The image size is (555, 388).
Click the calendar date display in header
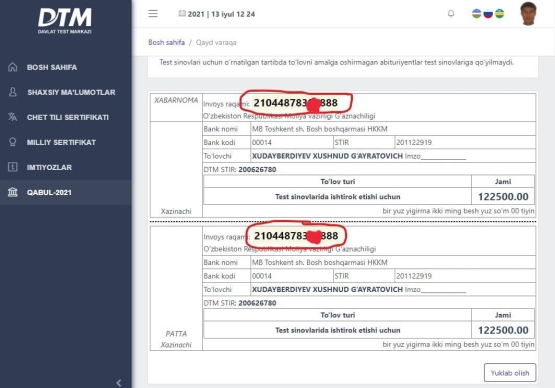tap(217, 14)
